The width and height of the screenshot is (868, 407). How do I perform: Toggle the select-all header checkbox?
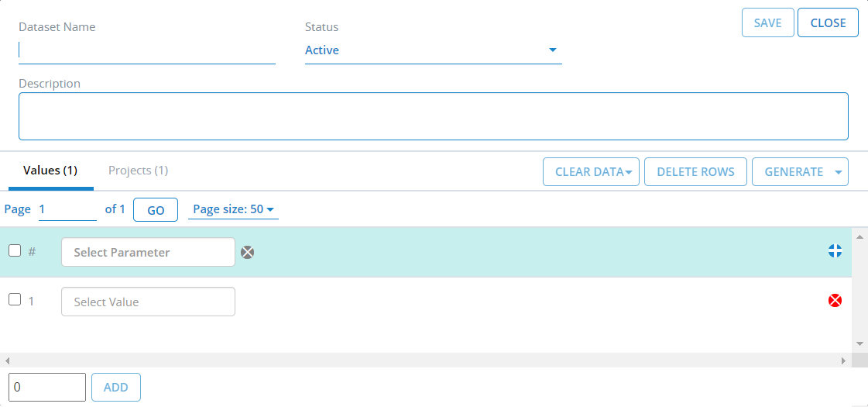15,250
